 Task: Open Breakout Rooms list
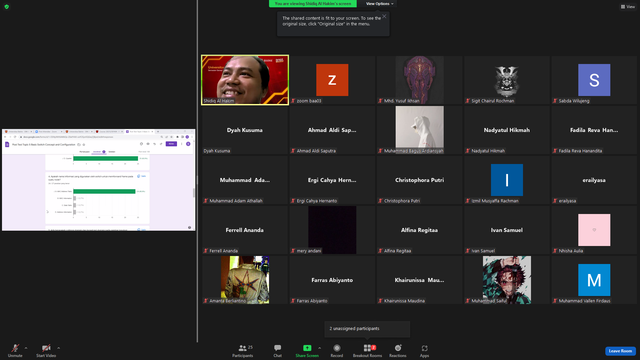[367, 350]
